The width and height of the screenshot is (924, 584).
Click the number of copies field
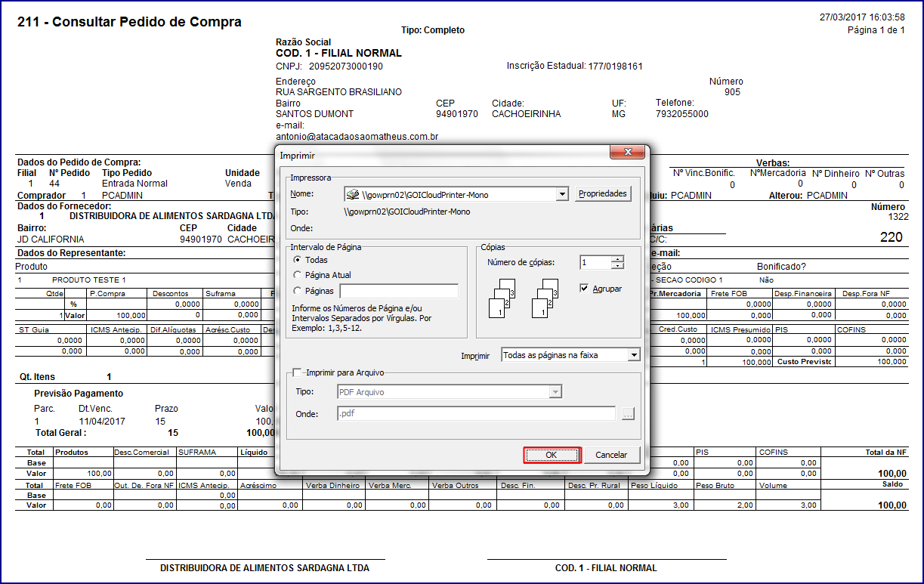click(596, 262)
